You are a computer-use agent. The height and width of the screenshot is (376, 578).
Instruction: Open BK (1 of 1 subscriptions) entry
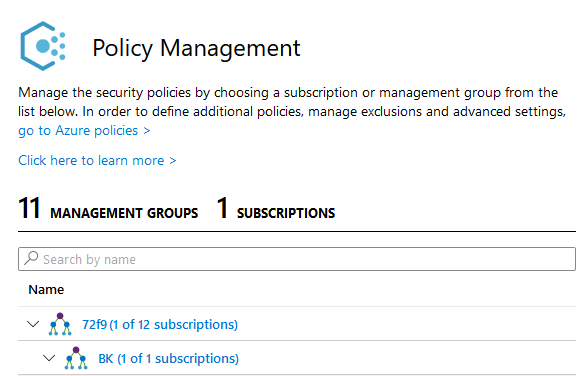click(168, 358)
